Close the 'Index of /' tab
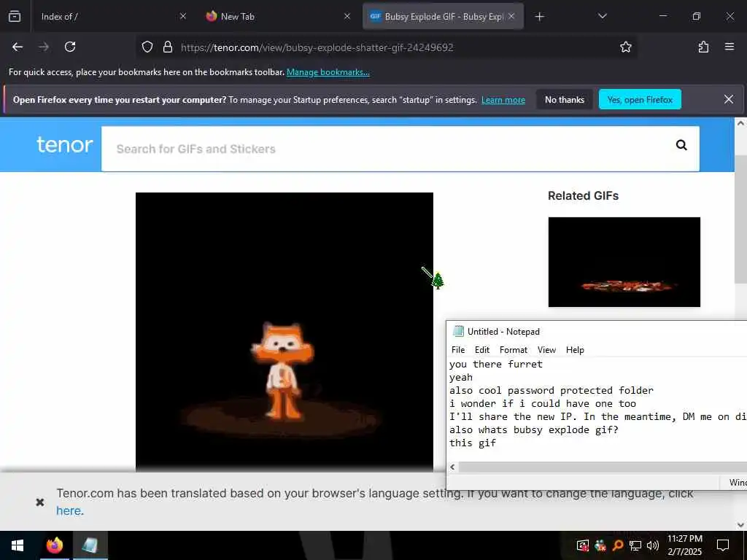 [183, 16]
